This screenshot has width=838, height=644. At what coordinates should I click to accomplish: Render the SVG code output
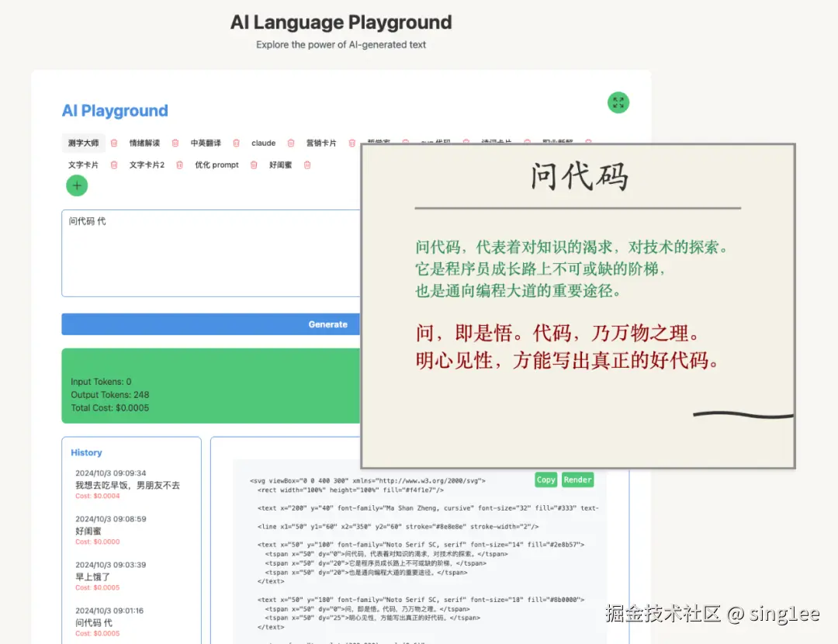tap(577, 480)
